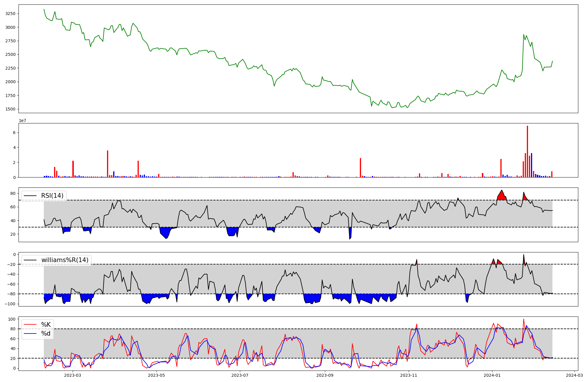This screenshot has height=382, width=588.
Task: Click the -100 tick on Williams %R axis
Action: tap(10, 304)
